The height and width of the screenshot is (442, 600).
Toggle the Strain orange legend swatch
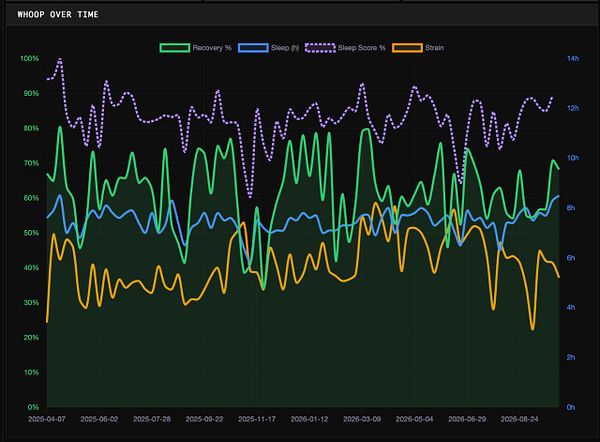407,48
